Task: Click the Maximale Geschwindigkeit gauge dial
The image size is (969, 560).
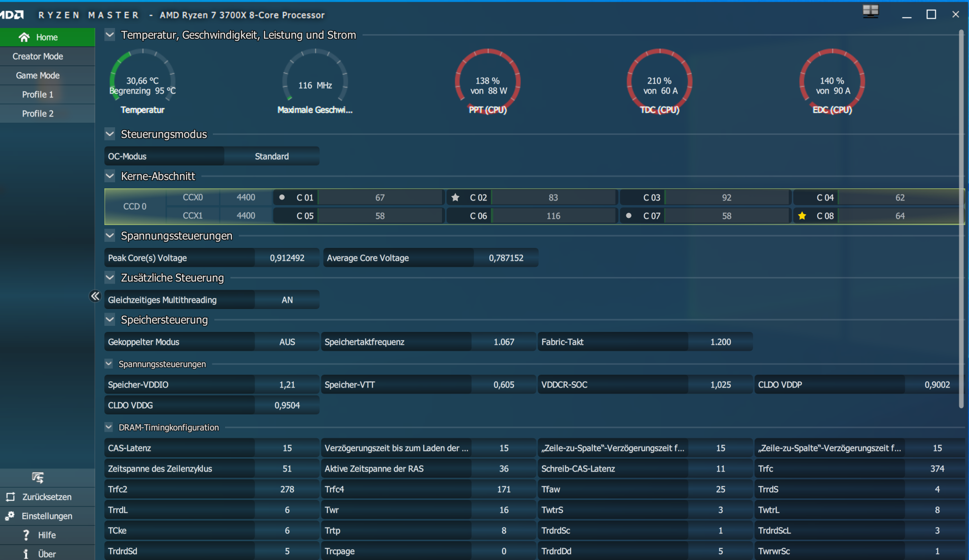Action: pyautogui.click(x=315, y=80)
